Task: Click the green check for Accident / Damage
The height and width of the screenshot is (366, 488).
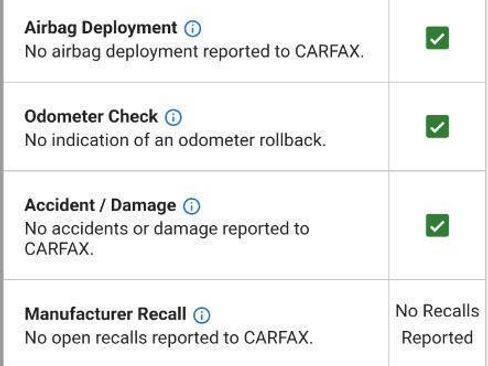Action: pyautogui.click(x=437, y=225)
